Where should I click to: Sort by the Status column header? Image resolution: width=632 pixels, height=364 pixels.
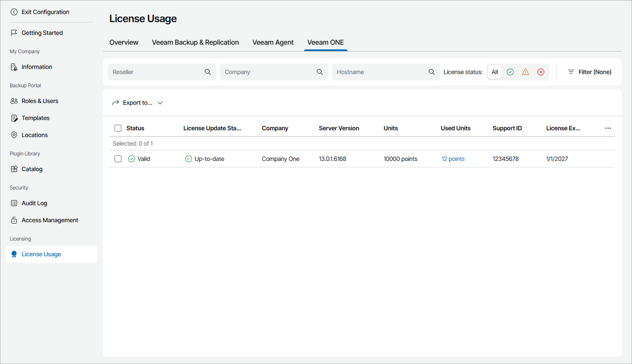[135, 128]
